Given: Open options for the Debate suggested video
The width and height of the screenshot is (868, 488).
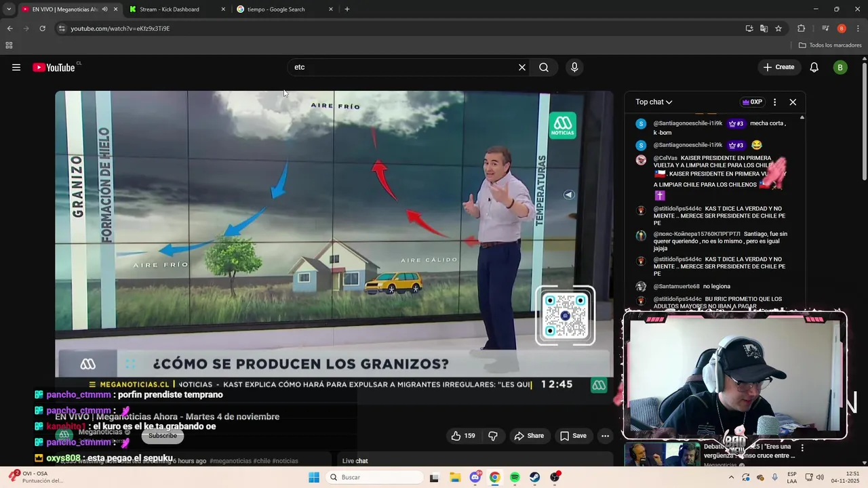Looking at the screenshot, I should click(x=802, y=448).
